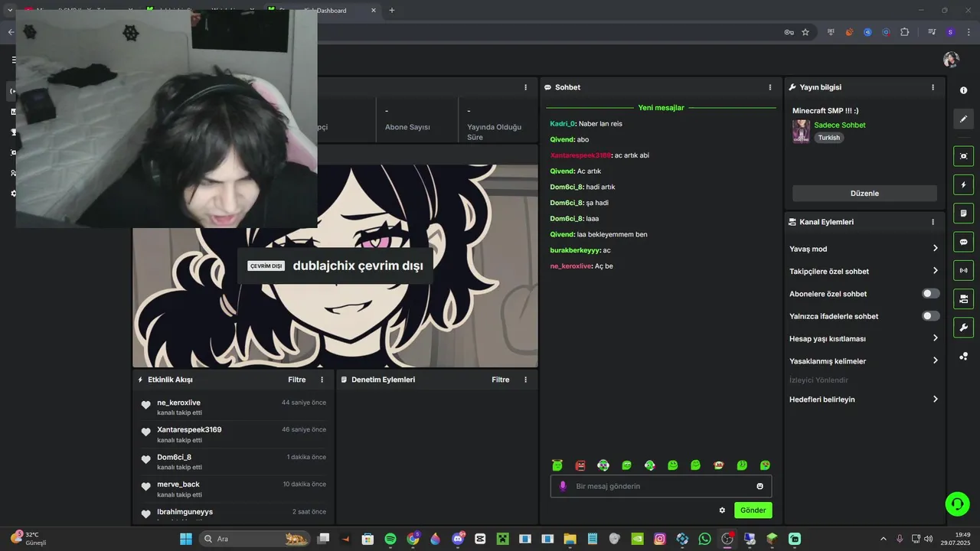
Task: Click the wrench tools icon in right sidebar
Action: [x=963, y=328]
